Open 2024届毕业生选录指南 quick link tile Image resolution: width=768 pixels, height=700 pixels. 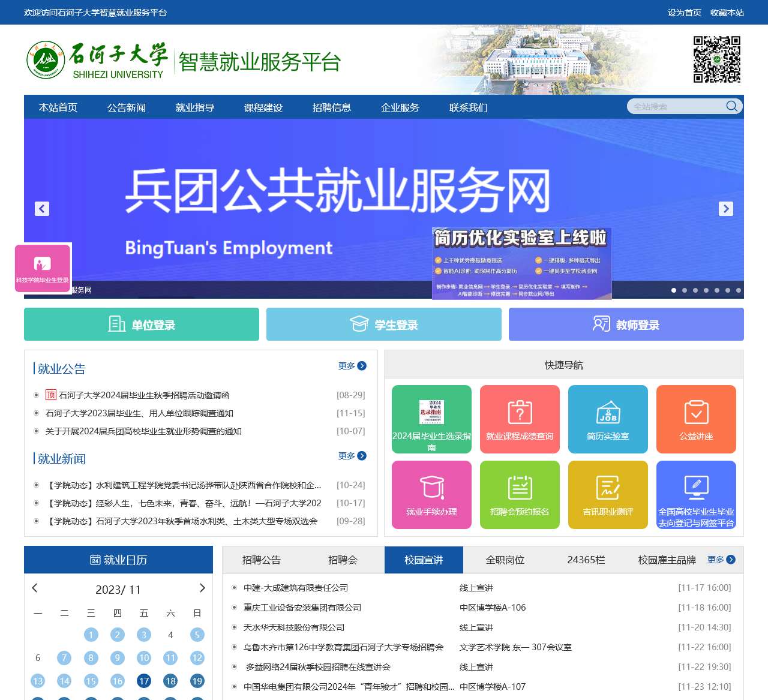pos(431,419)
